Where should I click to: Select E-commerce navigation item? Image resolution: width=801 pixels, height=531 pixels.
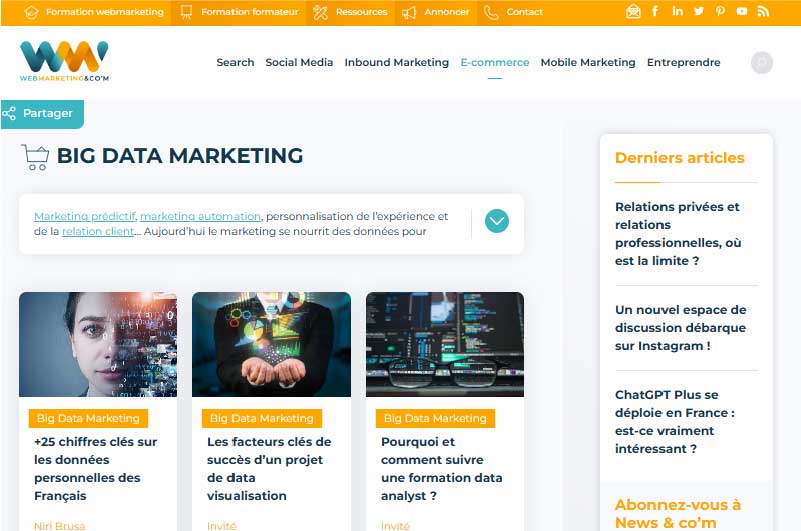[494, 62]
